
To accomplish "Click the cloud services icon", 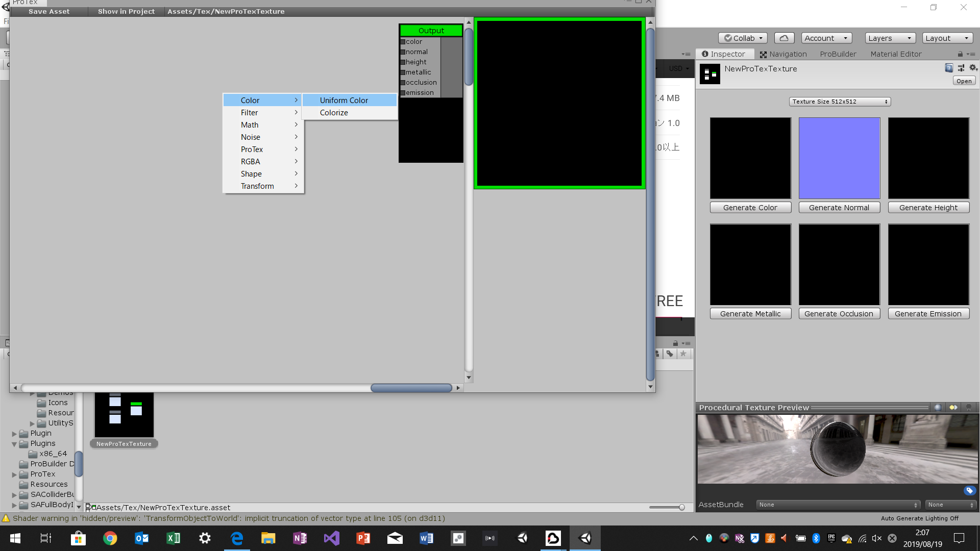I will (x=784, y=38).
